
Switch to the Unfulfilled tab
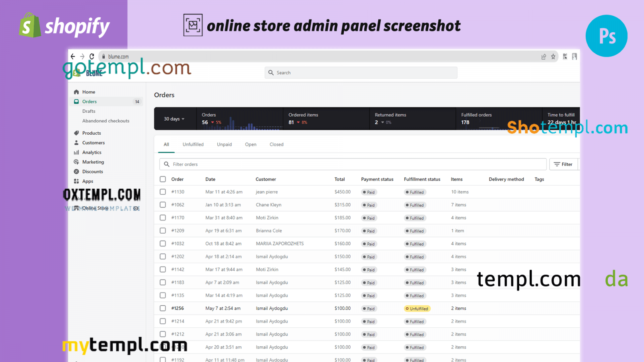pyautogui.click(x=193, y=144)
